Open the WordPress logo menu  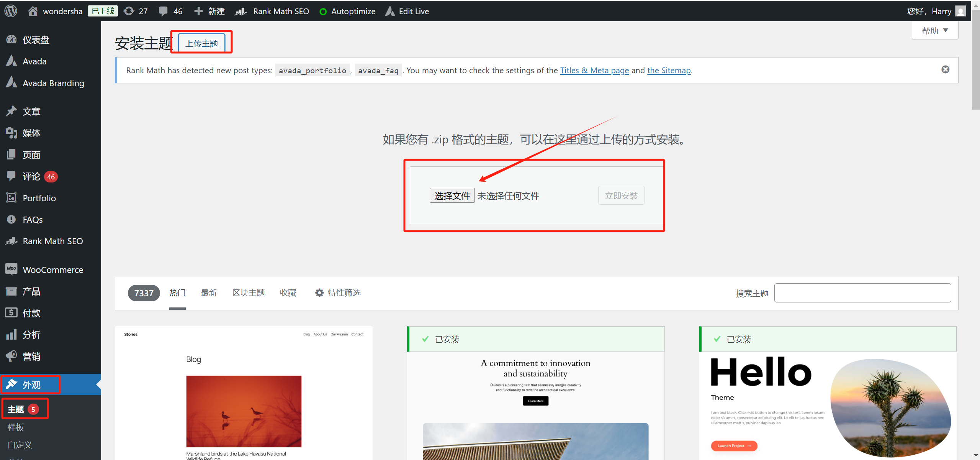coord(10,11)
